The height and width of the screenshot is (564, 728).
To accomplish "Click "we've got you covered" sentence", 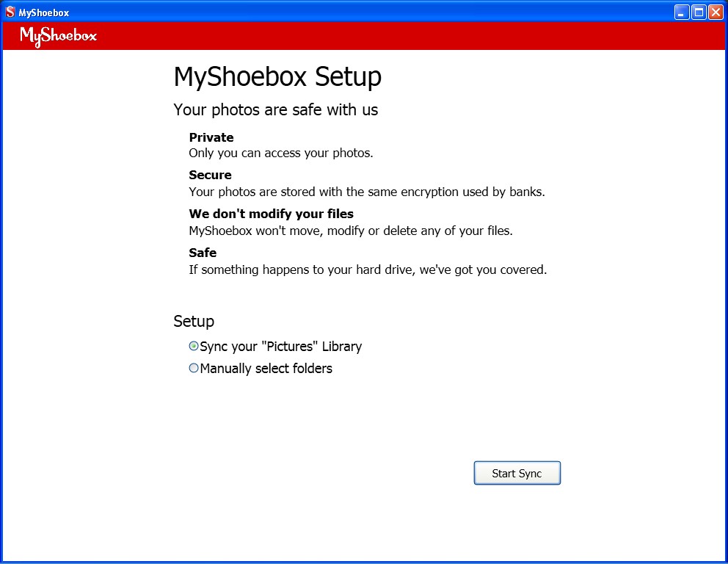I will (x=368, y=270).
